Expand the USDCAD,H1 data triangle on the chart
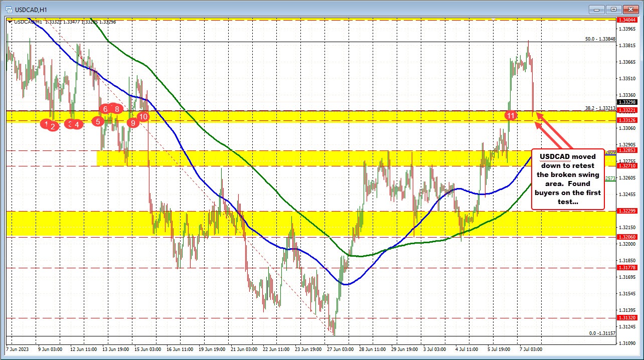The height and width of the screenshot is (360, 644). tap(10, 22)
